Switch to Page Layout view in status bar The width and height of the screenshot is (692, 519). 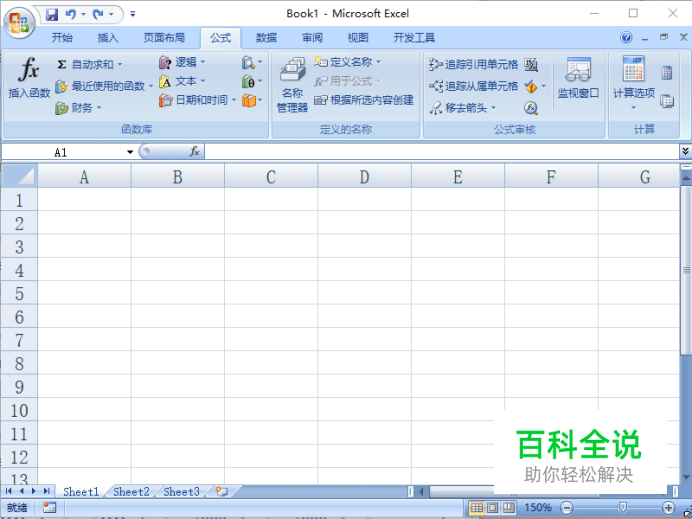pos(493,508)
